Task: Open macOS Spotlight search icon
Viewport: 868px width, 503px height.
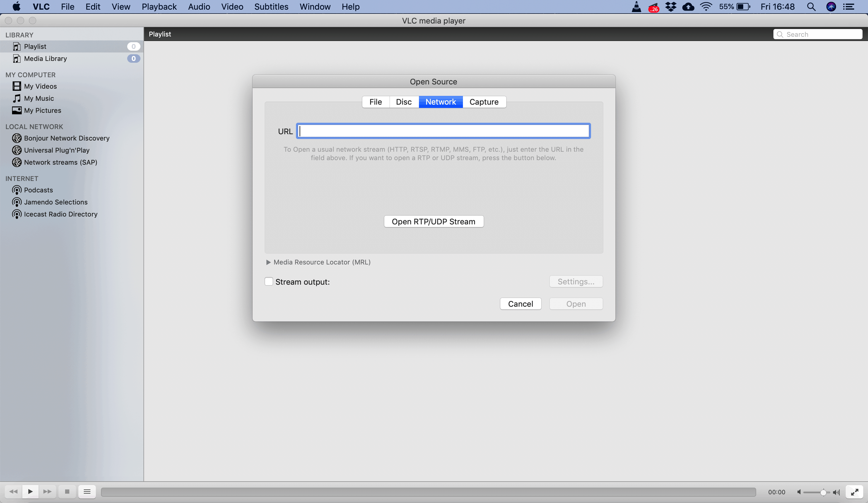Action: [x=811, y=7]
